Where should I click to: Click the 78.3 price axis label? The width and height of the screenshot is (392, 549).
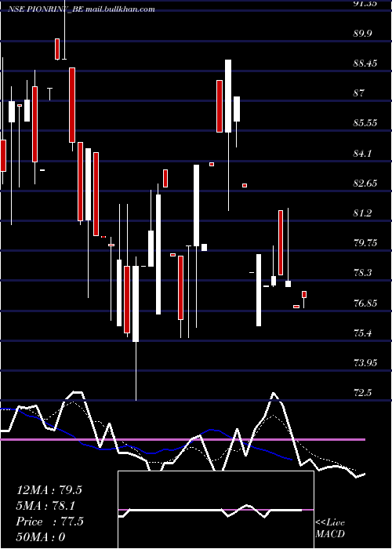pos(362,273)
